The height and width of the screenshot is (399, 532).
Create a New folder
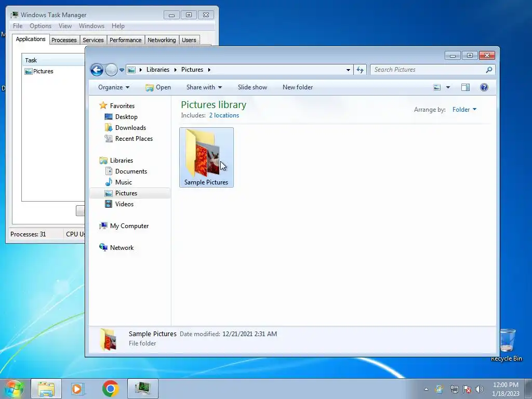pyautogui.click(x=298, y=87)
